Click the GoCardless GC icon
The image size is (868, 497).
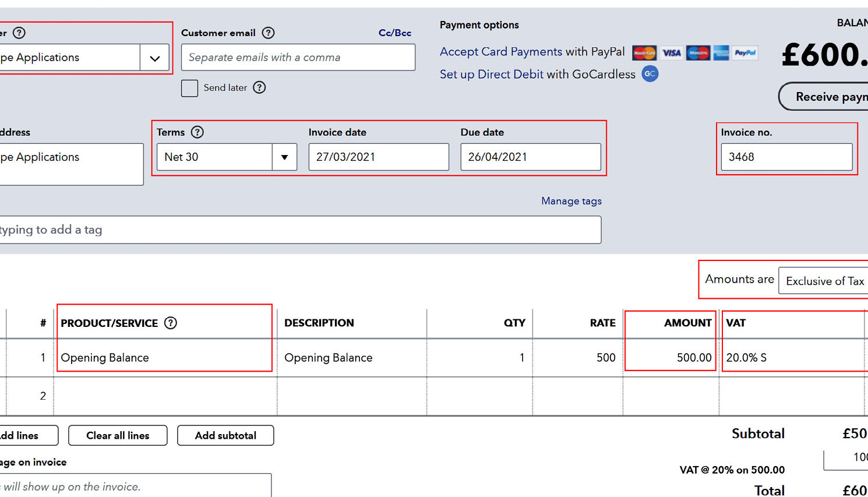click(x=650, y=74)
